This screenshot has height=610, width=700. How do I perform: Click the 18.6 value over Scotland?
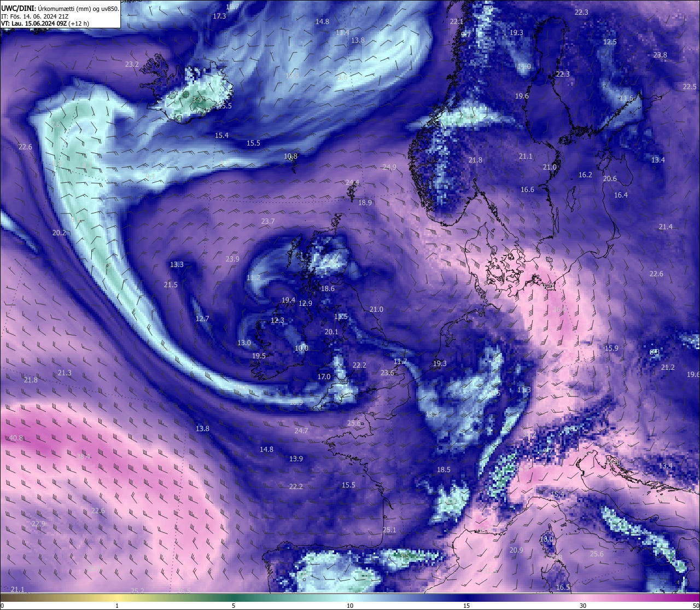tap(328, 289)
